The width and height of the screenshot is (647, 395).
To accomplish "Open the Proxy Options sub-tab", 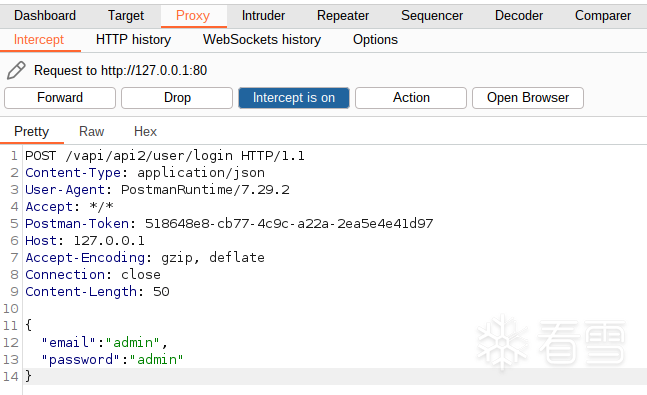I will [375, 40].
